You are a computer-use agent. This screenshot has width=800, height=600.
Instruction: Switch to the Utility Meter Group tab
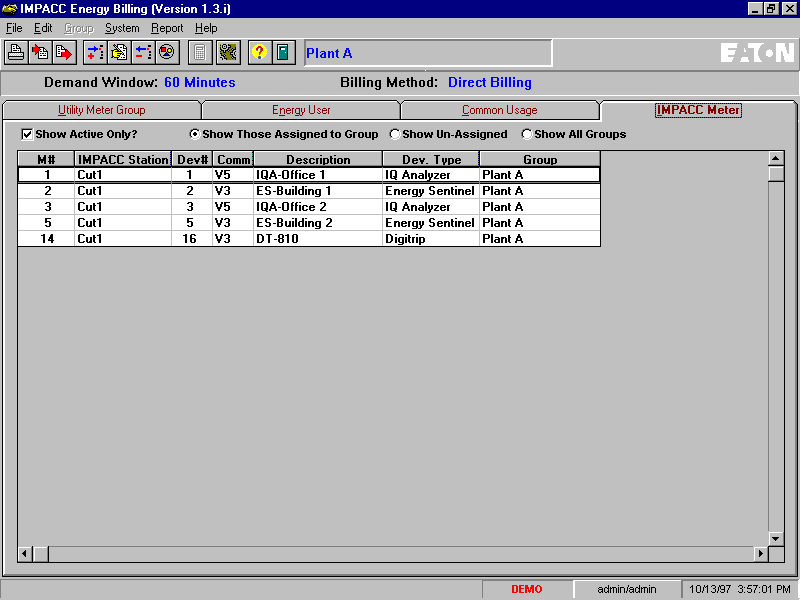102,110
